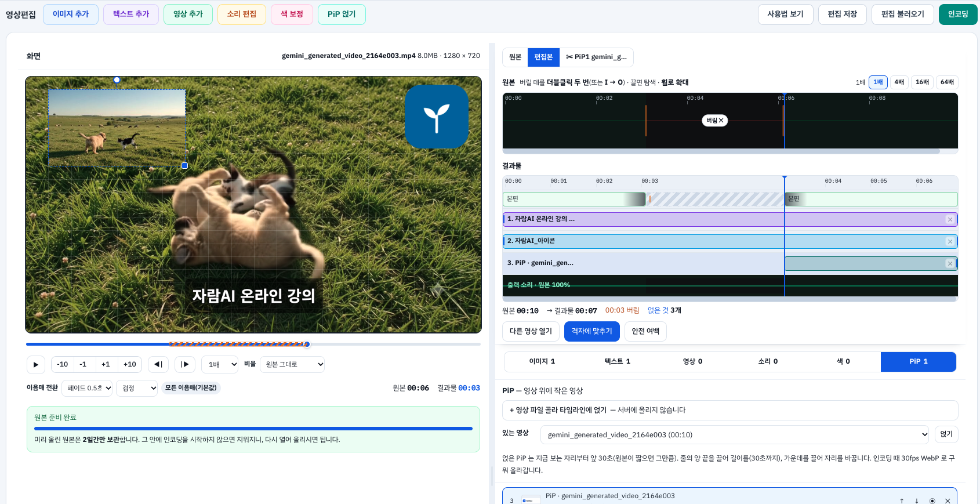Click the PiP resize handle corner
This screenshot has height=504, width=980.
point(184,166)
